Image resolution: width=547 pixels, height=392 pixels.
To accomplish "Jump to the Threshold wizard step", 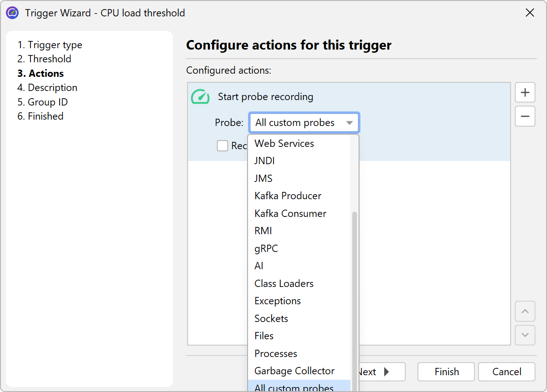I will 44,59.
